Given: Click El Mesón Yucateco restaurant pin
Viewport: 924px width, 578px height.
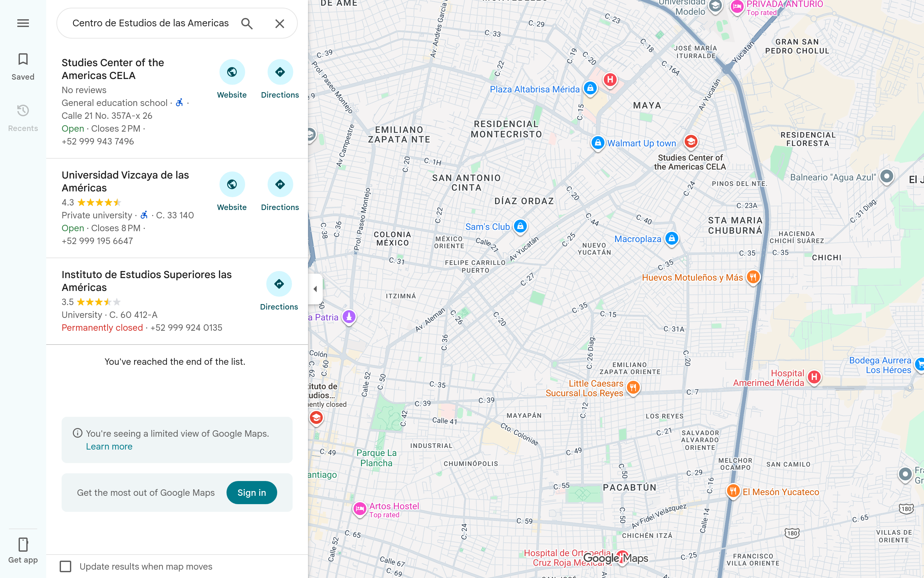Looking at the screenshot, I should (x=733, y=491).
